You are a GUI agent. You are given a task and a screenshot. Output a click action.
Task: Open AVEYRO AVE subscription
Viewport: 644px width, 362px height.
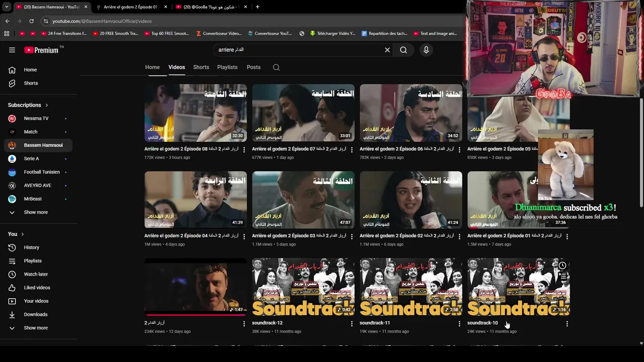click(38, 186)
